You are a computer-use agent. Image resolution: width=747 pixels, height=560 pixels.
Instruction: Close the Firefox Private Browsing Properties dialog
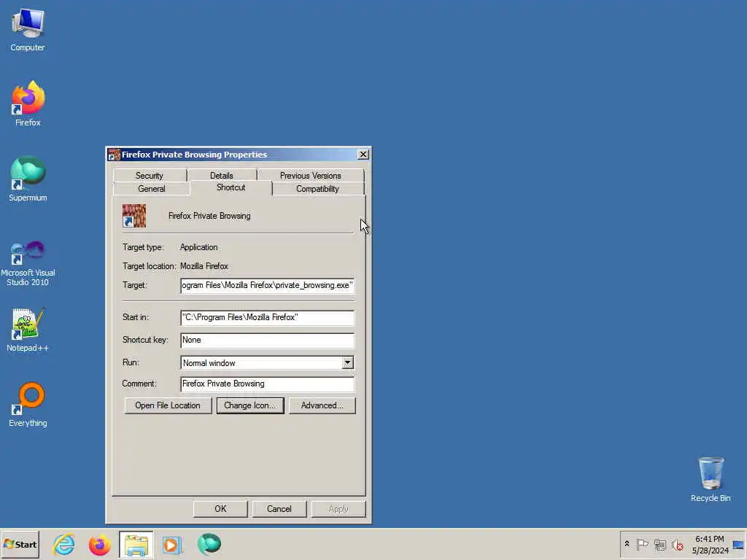pos(363,155)
